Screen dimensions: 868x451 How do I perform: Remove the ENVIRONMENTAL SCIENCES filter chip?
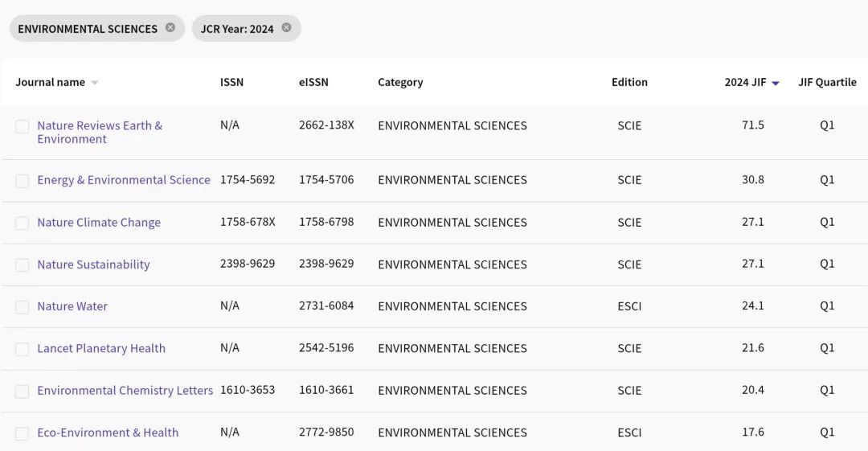170,28
